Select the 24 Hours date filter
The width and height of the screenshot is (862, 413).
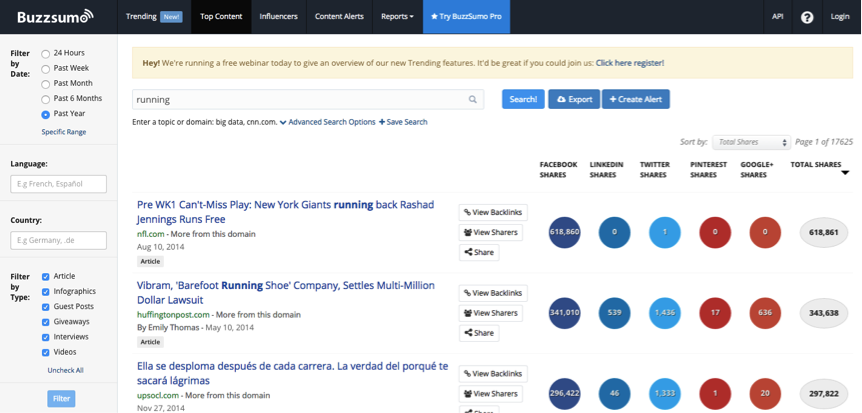pyautogui.click(x=46, y=54)
